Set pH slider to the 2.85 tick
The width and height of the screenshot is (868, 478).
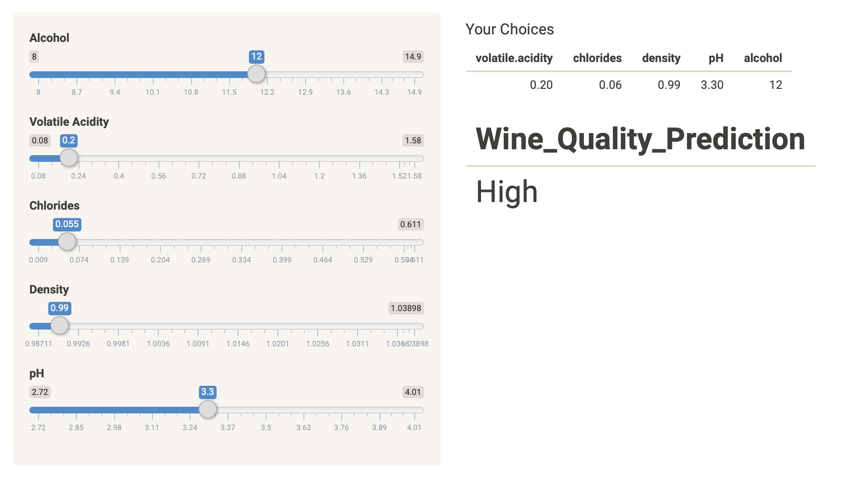76,410
